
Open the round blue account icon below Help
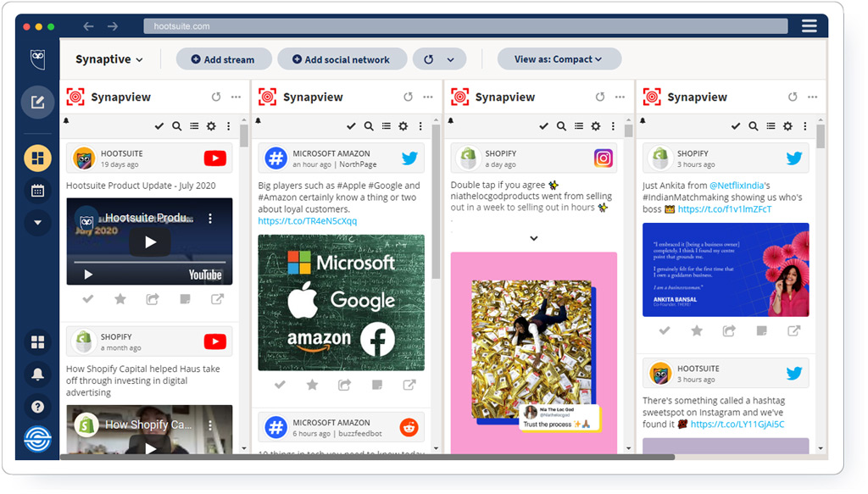pyautogui.click(x=37, y=439)
